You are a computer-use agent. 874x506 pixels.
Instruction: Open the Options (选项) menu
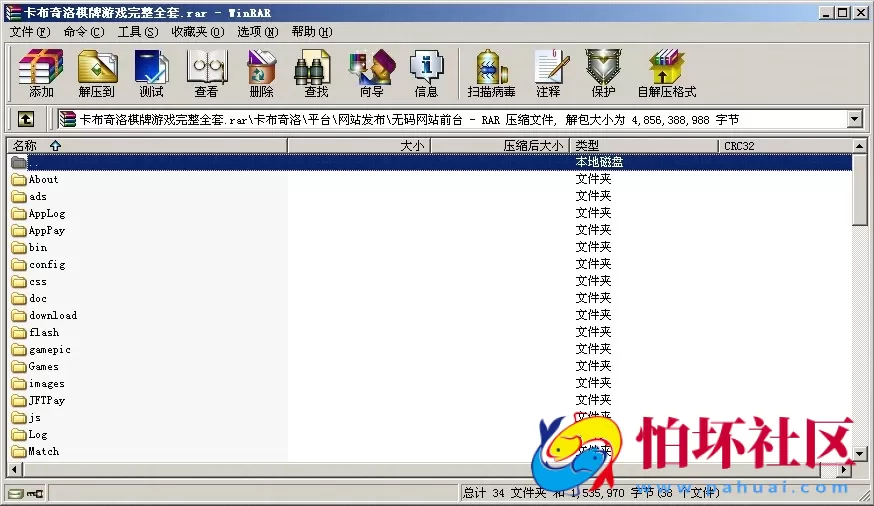[x=258, y=32]
